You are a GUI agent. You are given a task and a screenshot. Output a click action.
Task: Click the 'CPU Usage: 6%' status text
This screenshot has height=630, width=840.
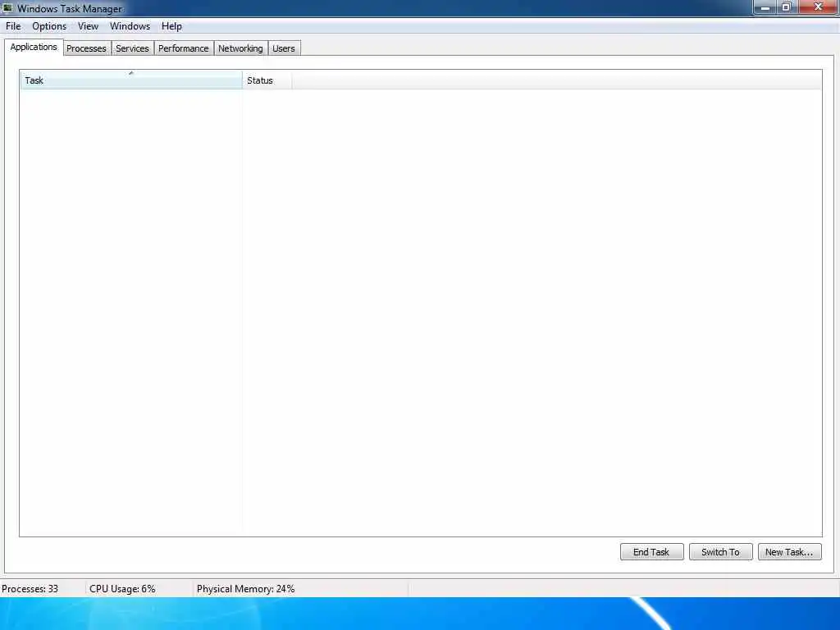click(x=122, y=589)
